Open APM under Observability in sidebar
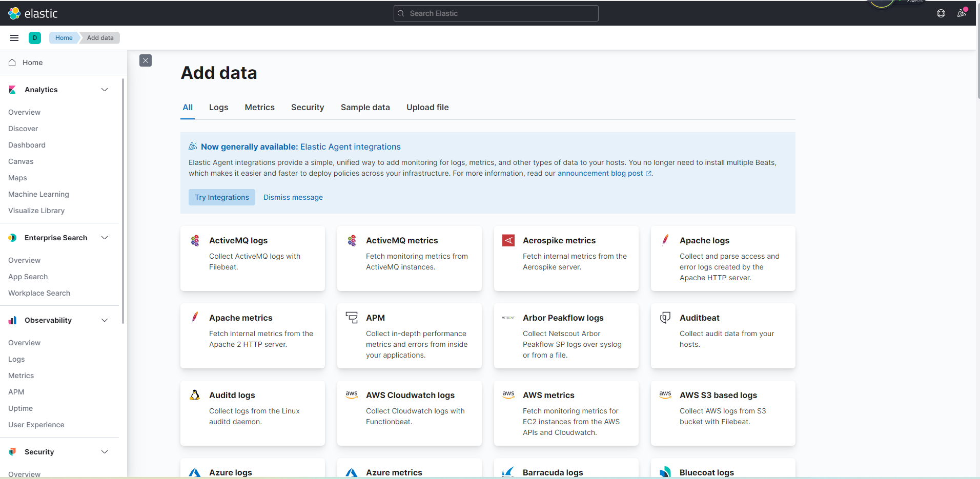 pos(16,392)
